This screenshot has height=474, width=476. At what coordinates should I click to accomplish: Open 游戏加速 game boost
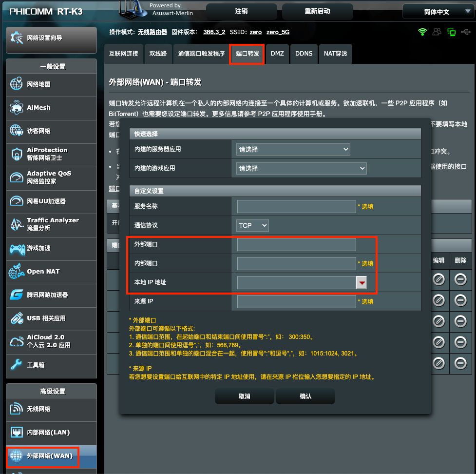pyautogui.click(x=51, y=248)
